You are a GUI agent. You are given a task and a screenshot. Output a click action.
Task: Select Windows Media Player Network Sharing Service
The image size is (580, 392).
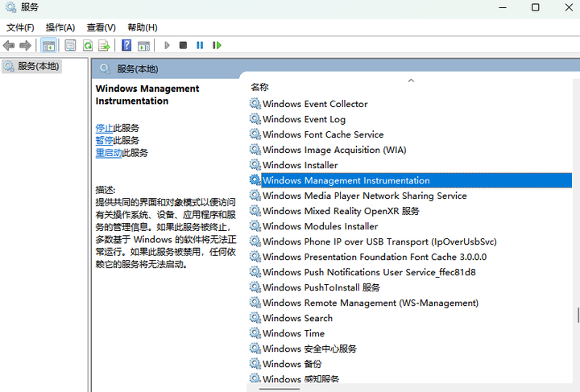tap(364, 196)
